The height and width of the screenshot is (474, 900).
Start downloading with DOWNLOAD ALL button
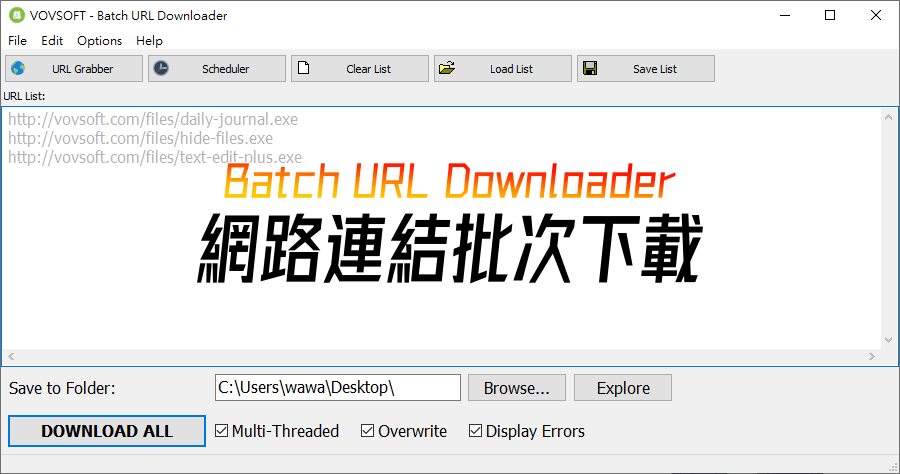tap(107, 431)
